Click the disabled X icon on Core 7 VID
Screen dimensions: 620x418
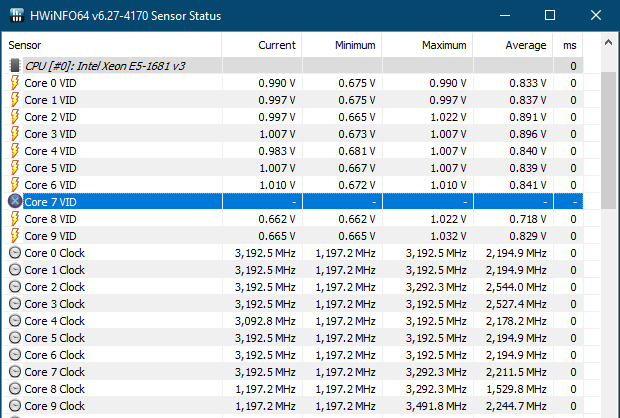pos(15,201)
